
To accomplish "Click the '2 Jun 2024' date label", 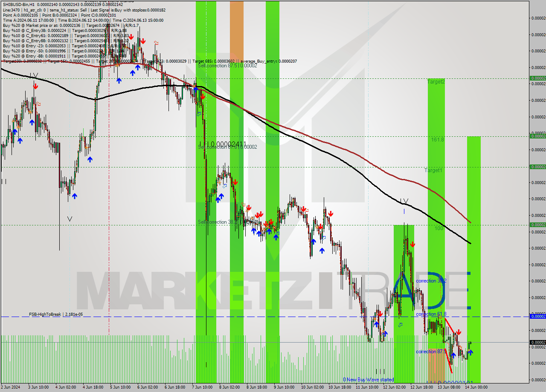I will click(10, 387).
